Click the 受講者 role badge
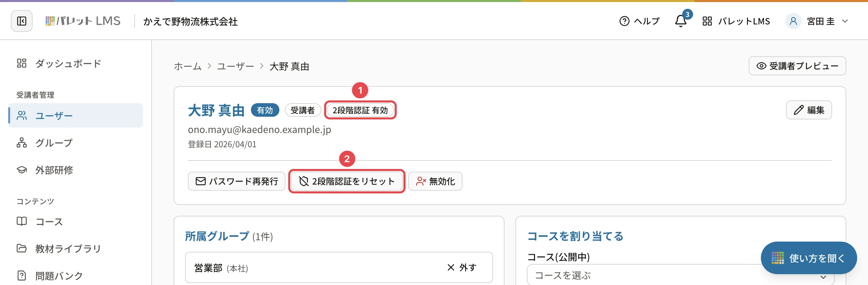868x285 pixels. [303, 110]
